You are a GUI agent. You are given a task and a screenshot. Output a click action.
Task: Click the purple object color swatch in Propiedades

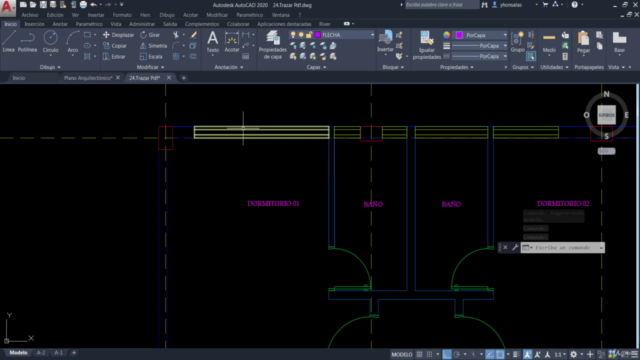click(459, 35)
